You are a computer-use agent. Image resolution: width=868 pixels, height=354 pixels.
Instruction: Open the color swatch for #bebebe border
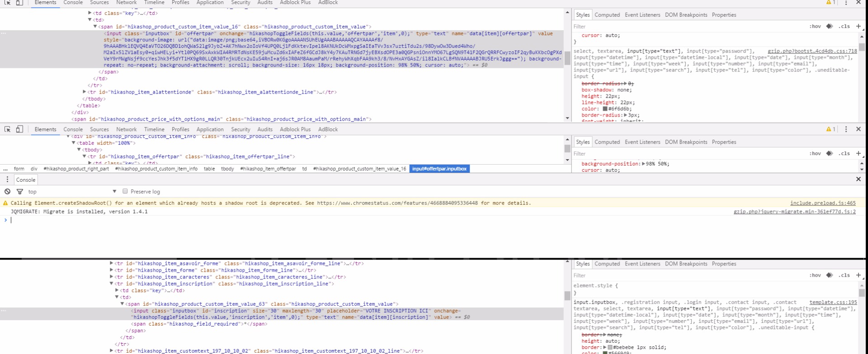click(610, 347)
